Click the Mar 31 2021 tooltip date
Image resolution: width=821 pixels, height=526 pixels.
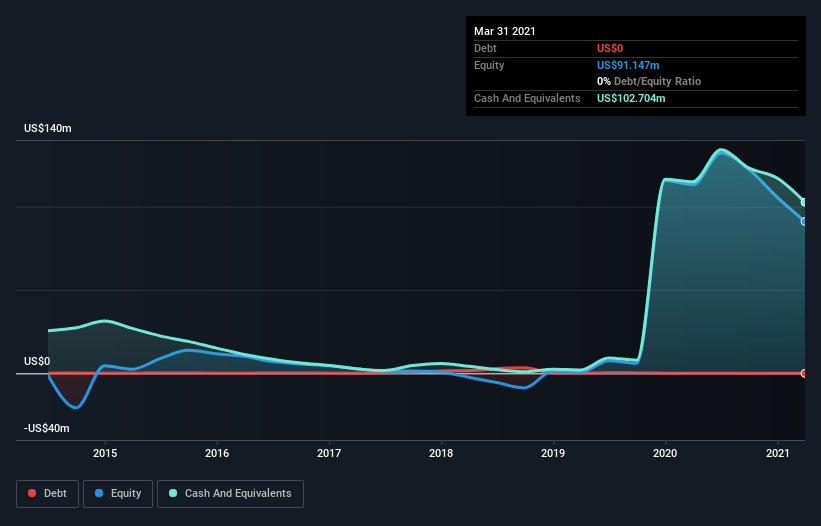[x=505, y=31]
